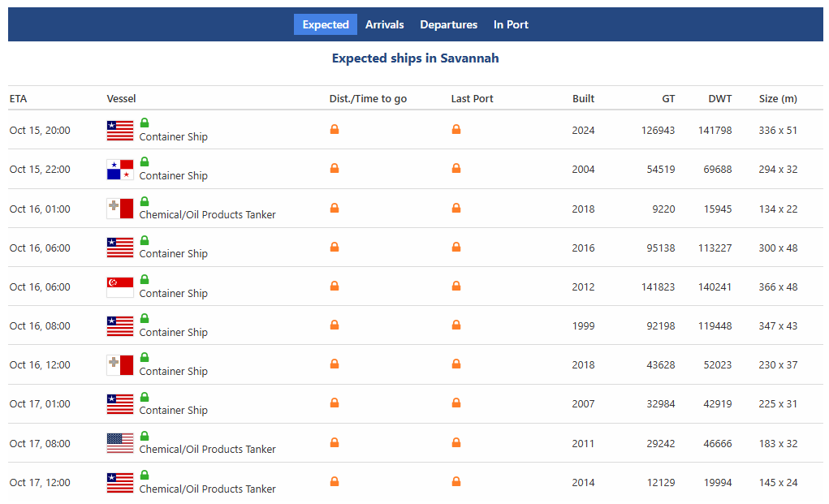The image size is (829, 504).
Task: Click Last Port lock in Oct 16, 12:00 row
Action: (456, 364)
